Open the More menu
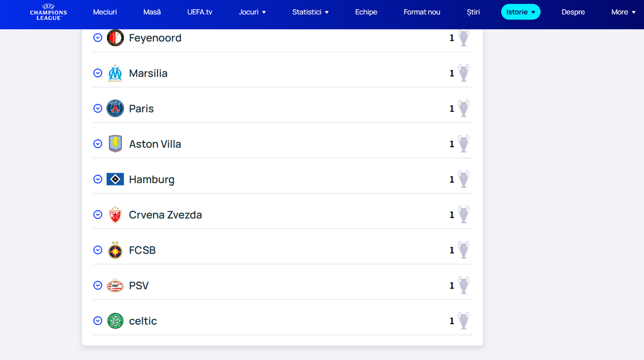Screen dimensions: 644x360 623,12
